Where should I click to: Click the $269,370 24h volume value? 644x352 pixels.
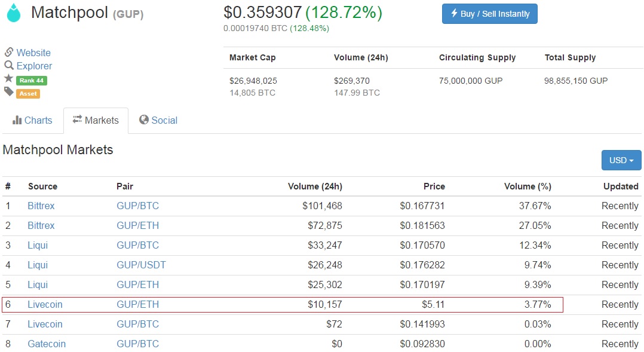(351, 81)
